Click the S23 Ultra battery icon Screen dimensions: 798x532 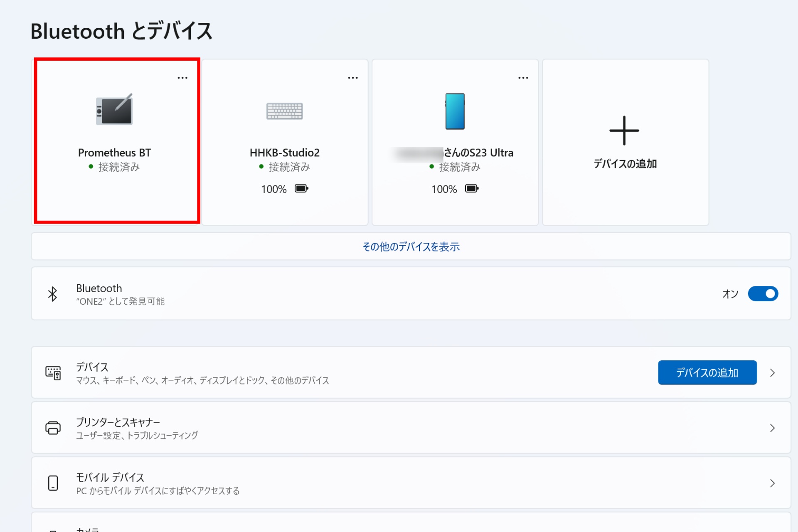472,189
